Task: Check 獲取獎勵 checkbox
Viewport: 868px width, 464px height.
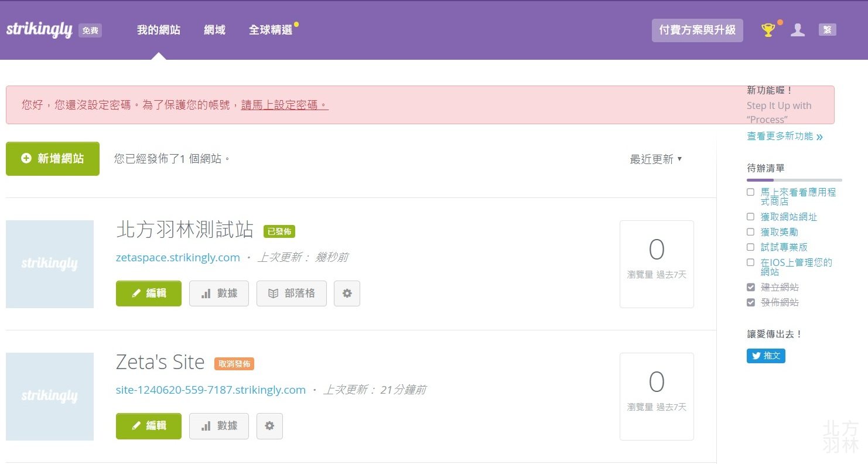Action: (750, 232)
